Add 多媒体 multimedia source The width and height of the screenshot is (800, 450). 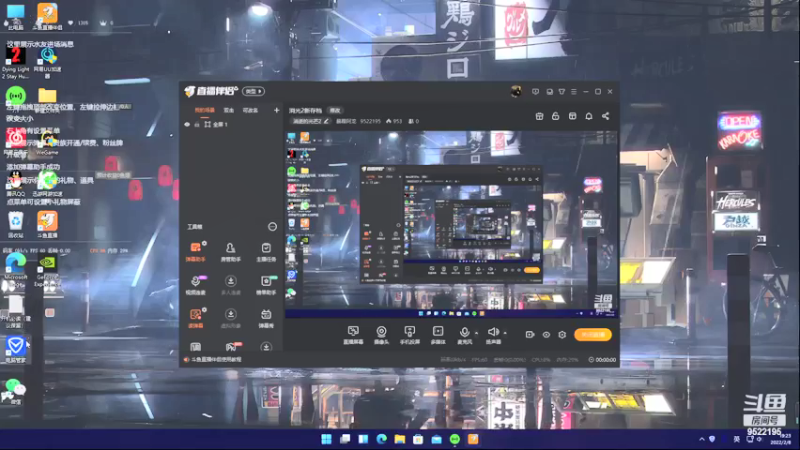438,335
